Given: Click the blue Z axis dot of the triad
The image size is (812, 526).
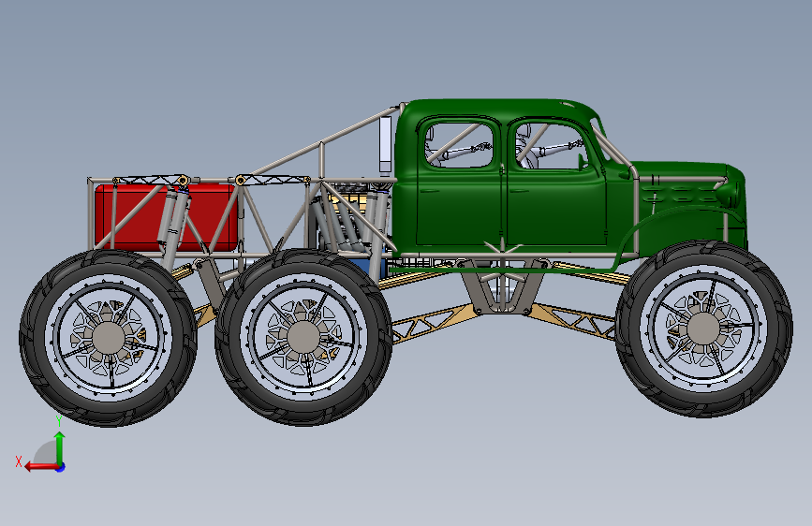Looking at the screenshot, I should click(61, 467).
